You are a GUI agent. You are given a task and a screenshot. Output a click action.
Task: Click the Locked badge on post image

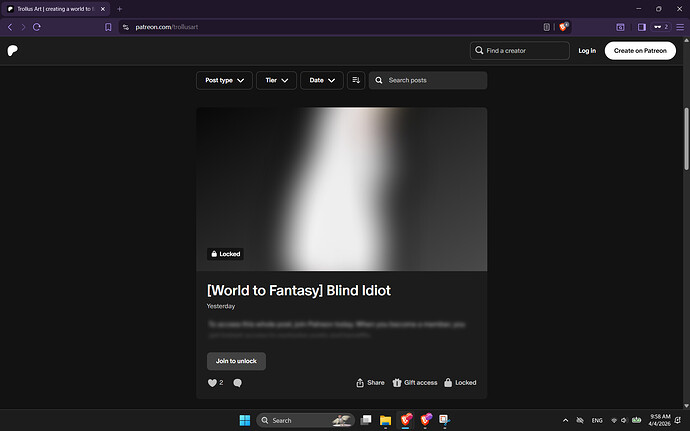click(225, 254)
